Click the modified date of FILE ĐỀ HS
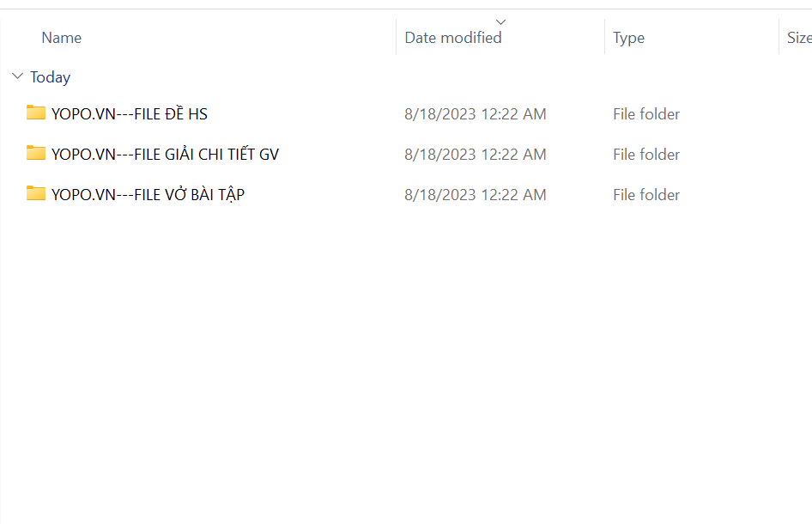812x524 pixels. point(475,113)
